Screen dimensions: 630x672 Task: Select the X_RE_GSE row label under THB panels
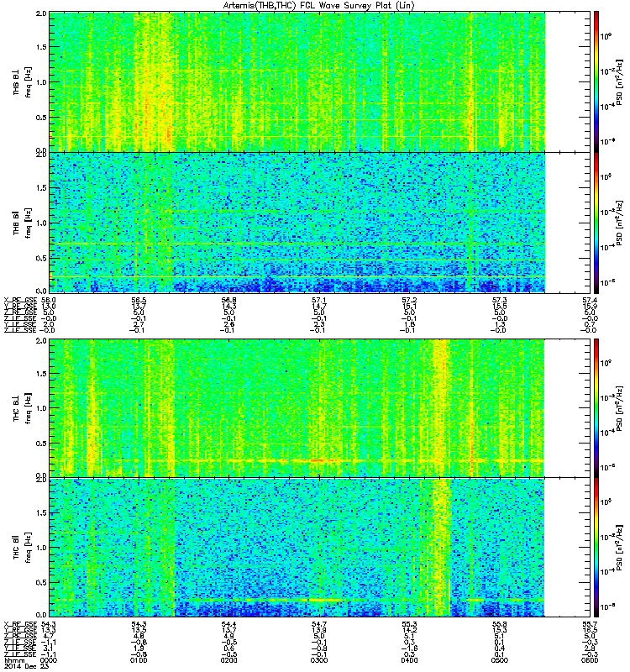20,301
